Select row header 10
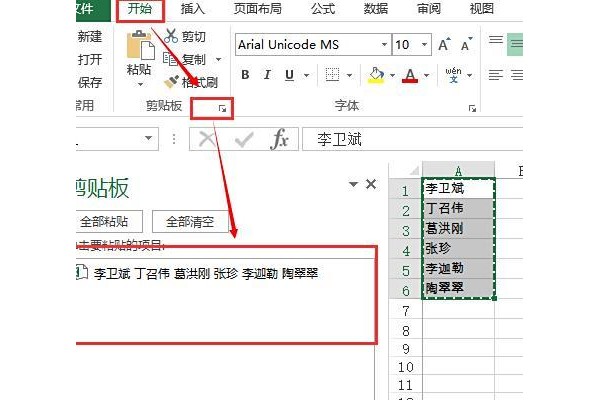Screen dimensions: 600x400 [x=406, y=367]
